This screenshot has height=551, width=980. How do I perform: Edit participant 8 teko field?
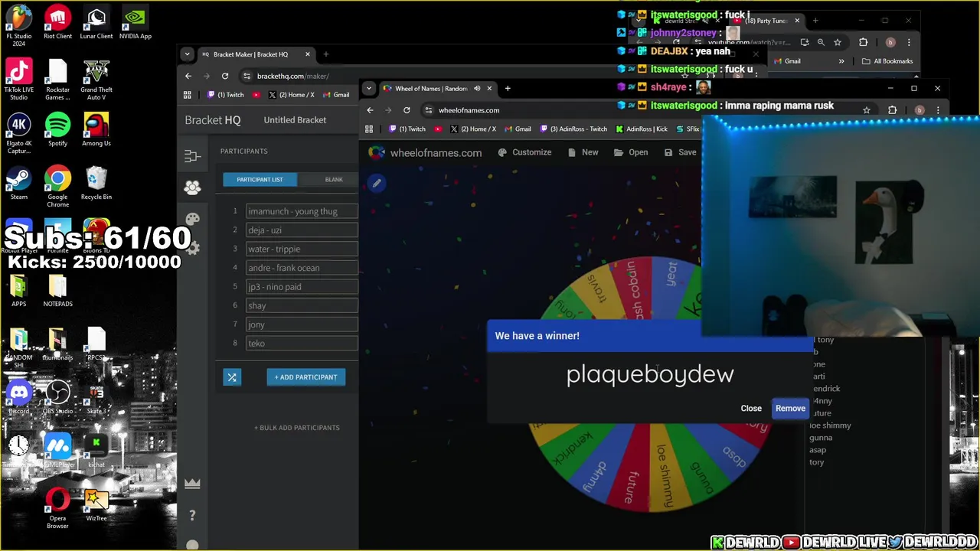pos(302,343)
